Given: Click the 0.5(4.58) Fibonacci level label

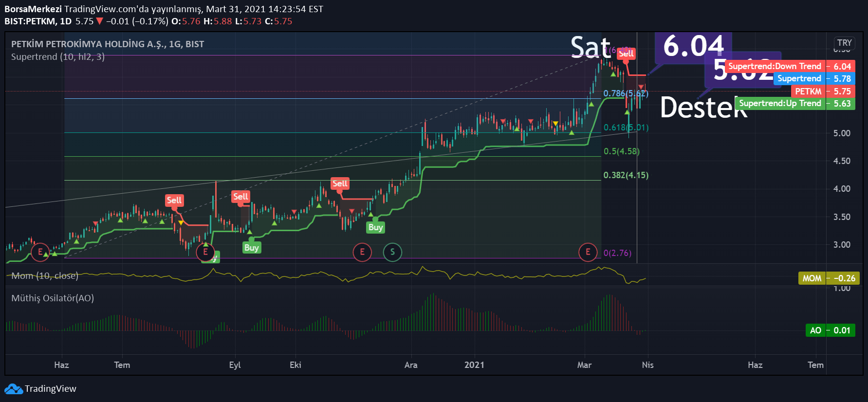Looking at the screenshot, I should tap(622, 151).
